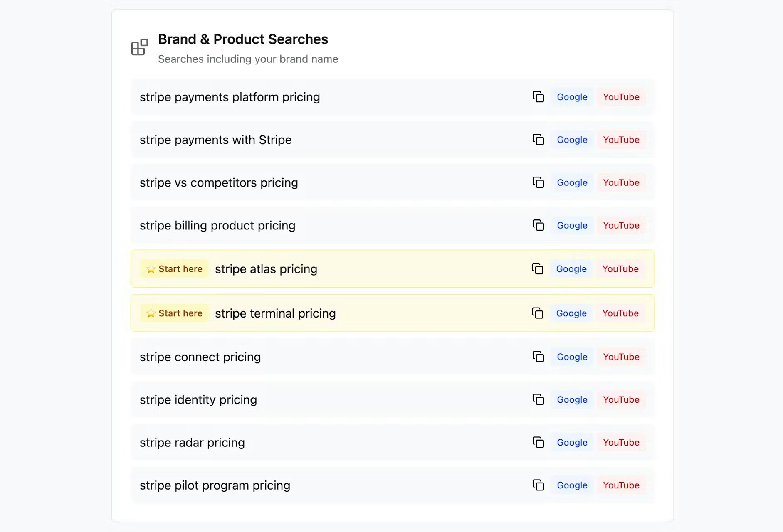The height and width of the screenshot is (532, 783).
Task: Copy the 'stripe payments platform pricing' search query
Action: [x=538, y=97]
